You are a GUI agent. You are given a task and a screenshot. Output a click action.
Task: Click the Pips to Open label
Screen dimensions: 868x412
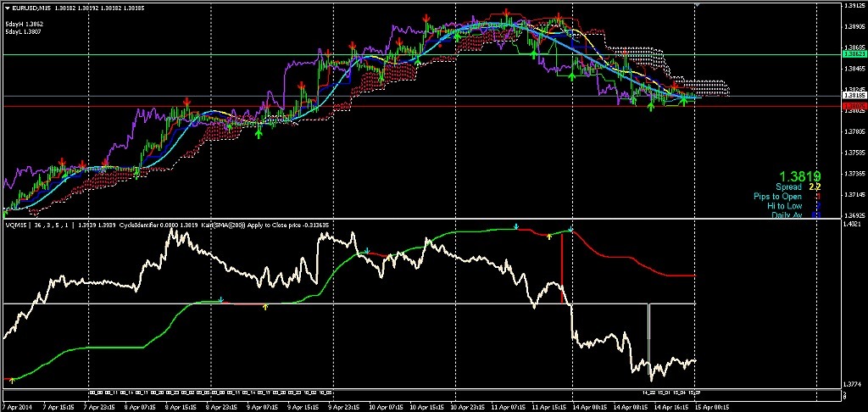click(778, 197)
